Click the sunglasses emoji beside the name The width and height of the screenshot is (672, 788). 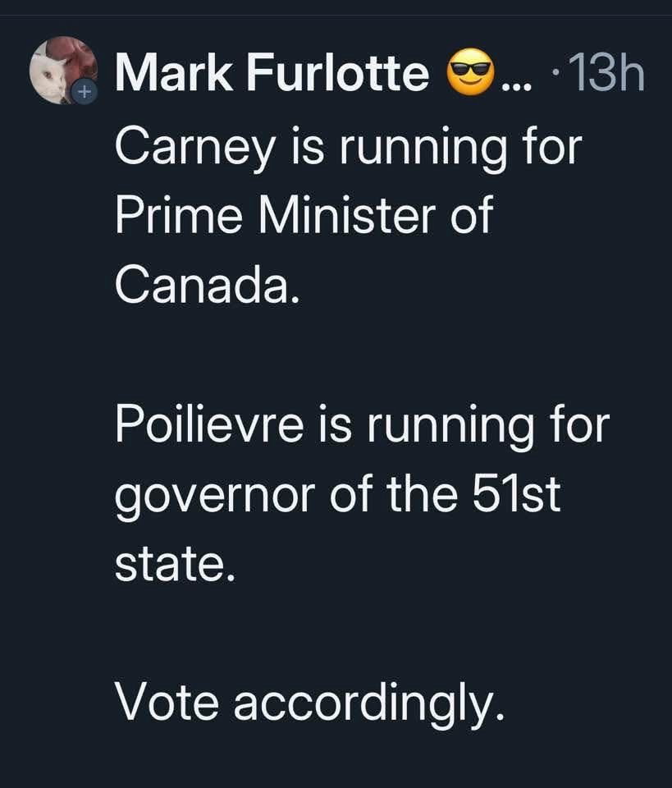pos(470,76)
